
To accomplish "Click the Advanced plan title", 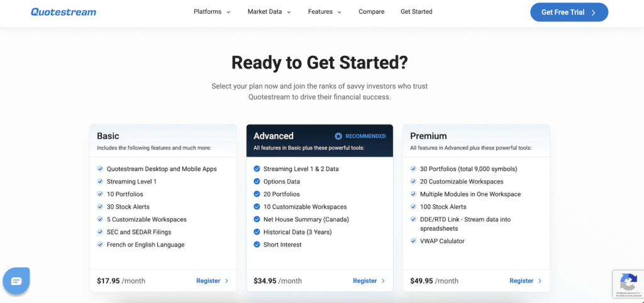I will [x=274, y=136].
